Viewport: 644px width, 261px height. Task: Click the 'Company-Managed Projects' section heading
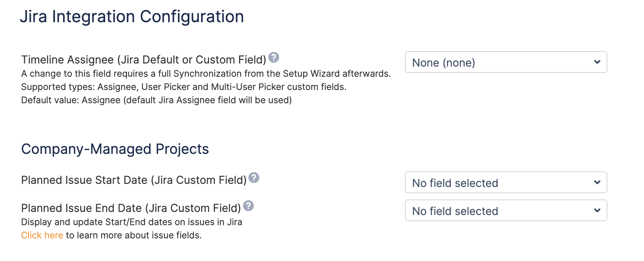[115, 149]
